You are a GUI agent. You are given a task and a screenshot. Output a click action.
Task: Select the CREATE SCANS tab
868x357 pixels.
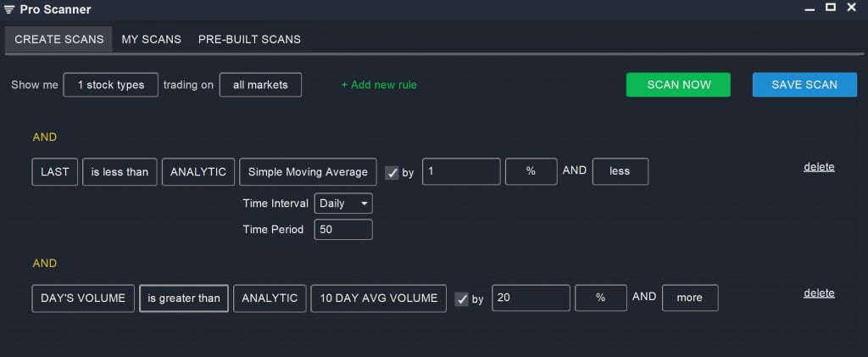click(59, 39)
